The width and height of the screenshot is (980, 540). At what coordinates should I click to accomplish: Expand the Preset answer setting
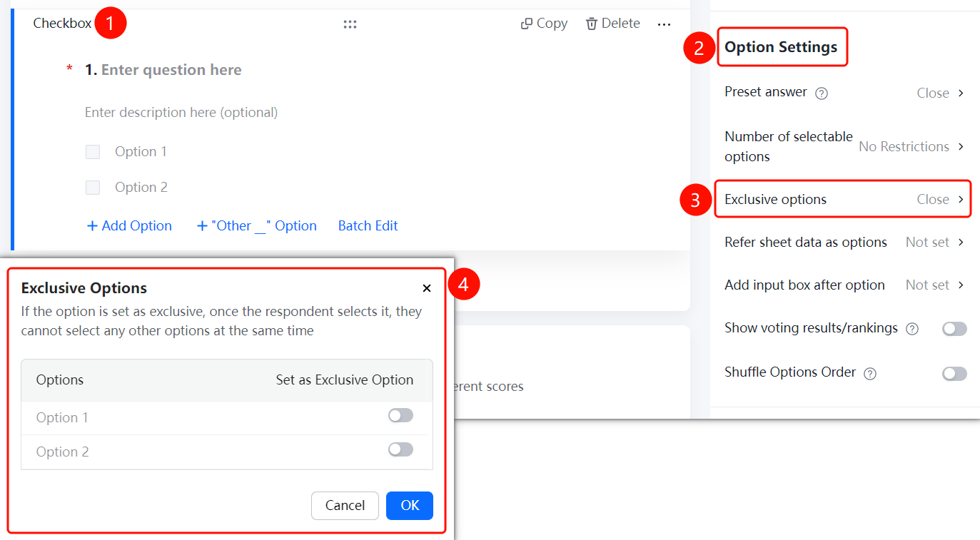click(844, 93)
